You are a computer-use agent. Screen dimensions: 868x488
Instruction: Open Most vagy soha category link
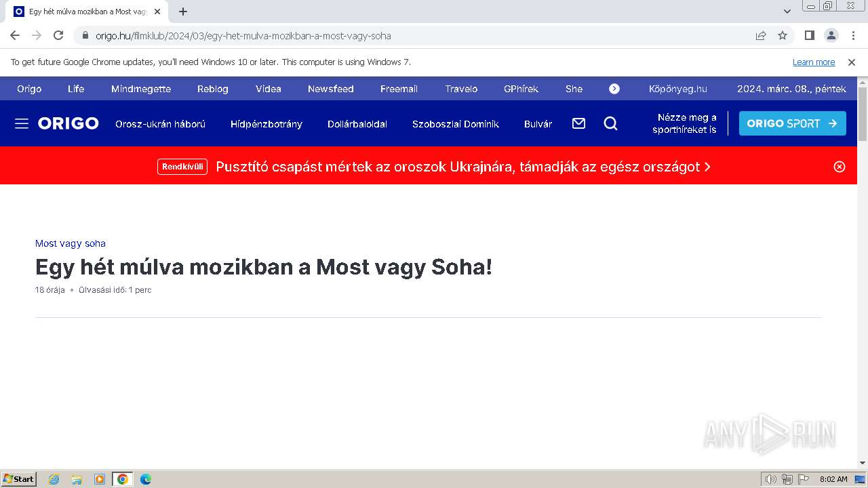tap(71, 243)
